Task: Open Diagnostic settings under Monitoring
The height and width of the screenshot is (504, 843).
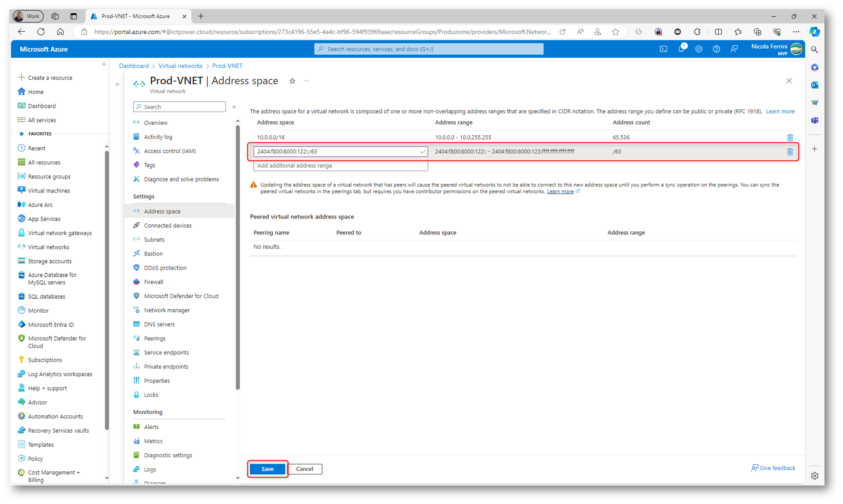Action: click(168, 455)
